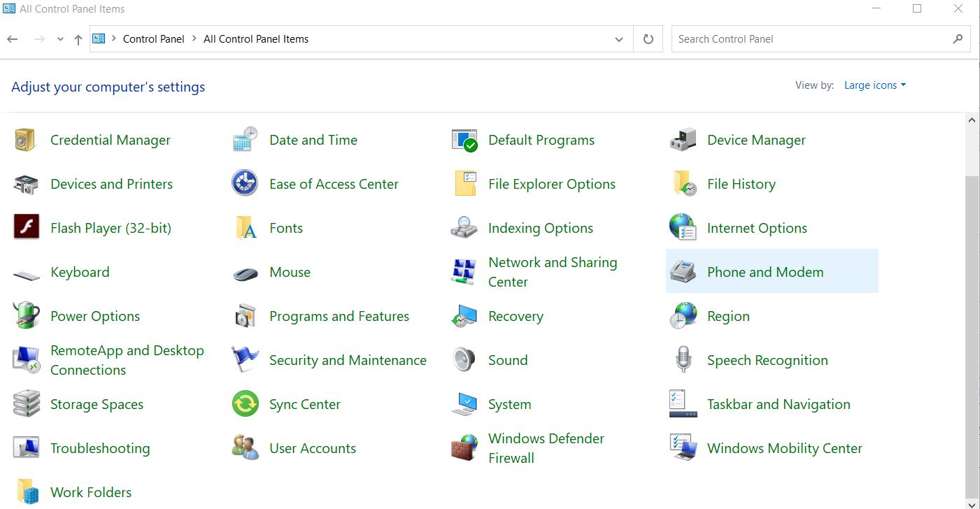Open the Ease of Access Center icon
This screenshot has width=980, height=509.
pyautogui.click(x=245, y=184)
